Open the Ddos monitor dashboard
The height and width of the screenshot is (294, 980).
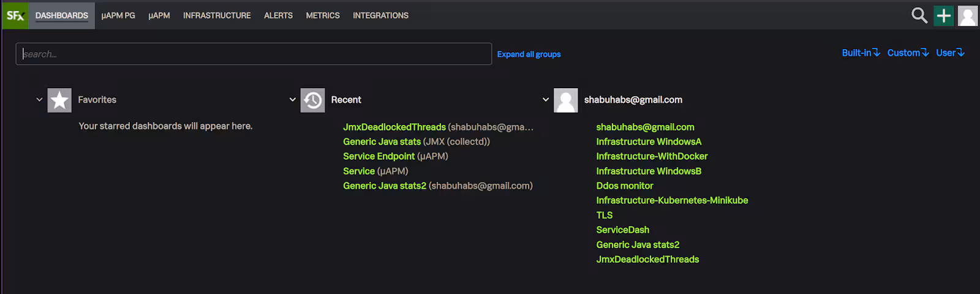click(x=625, y=186)
